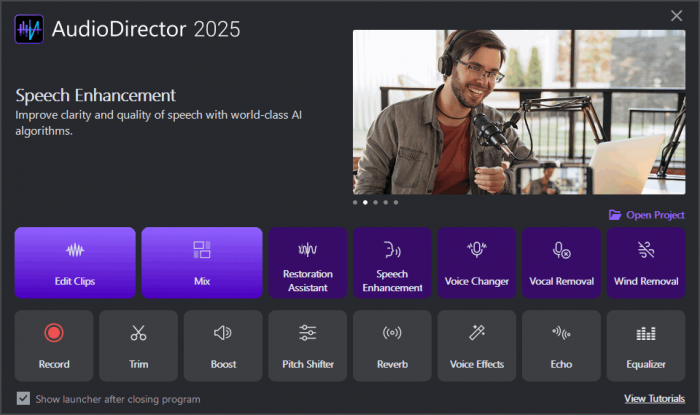Click the podcaster banner image
Viewport: 700px width, 415px height.
(518, 112)
